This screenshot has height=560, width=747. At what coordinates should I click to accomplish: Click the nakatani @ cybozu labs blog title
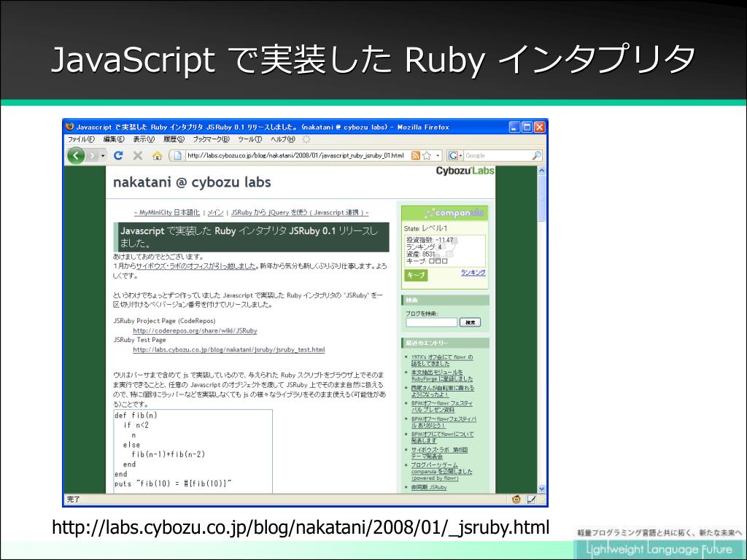[192, 182]
